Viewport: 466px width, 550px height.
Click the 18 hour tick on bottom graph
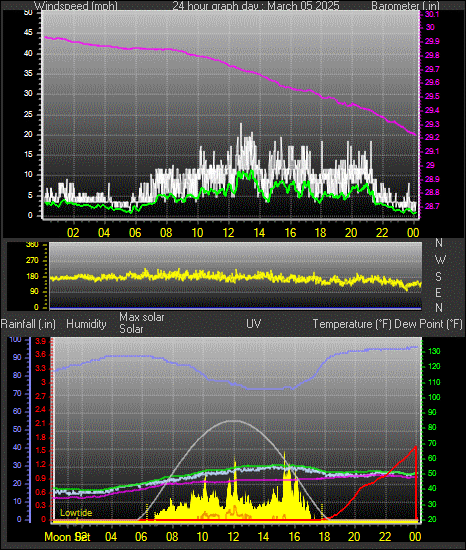(324, 537)
